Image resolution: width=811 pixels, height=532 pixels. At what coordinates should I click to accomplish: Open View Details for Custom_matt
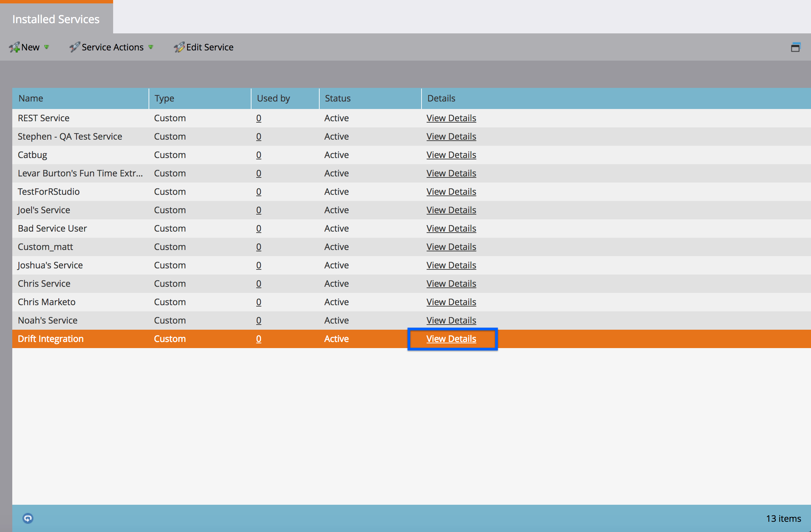click(x=451, y=247)
